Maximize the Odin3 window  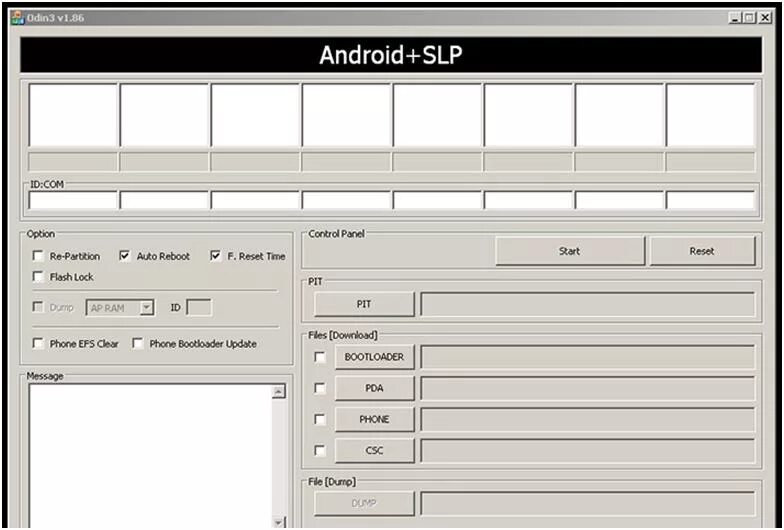click(750, 18)
